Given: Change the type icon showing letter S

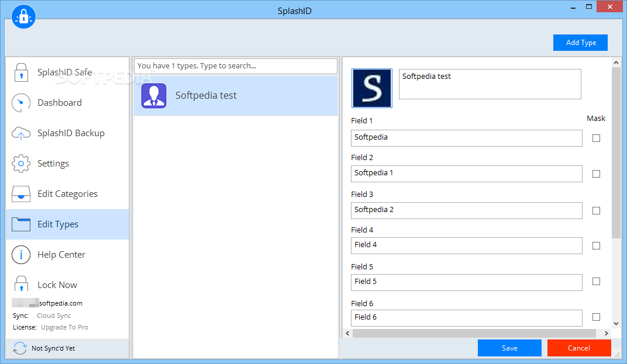Looking at the screenshot, I should coord(372,88).
